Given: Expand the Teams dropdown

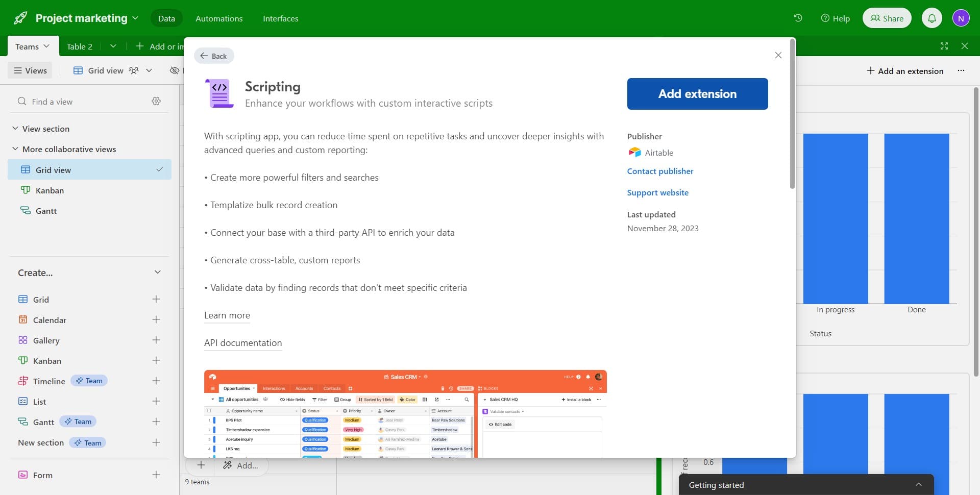Looking at the screenshot, I should pos(46,46).
